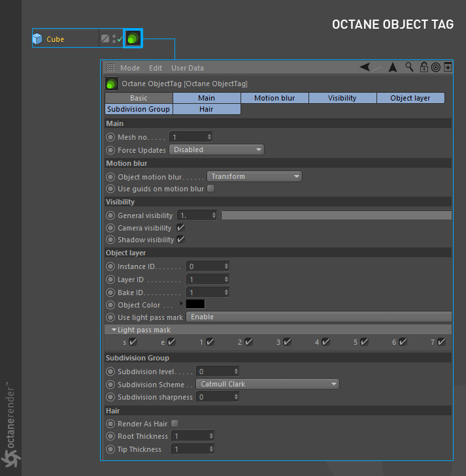The height and width of the screenshot is (476, 466).
Task: Expand the Object Color triangle
Action: pos(181,303)
